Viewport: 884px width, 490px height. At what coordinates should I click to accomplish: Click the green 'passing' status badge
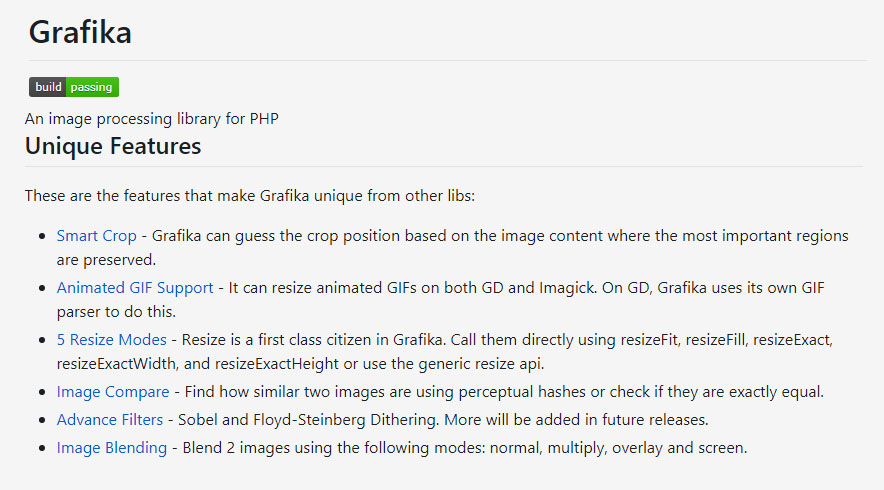point(92,87)
